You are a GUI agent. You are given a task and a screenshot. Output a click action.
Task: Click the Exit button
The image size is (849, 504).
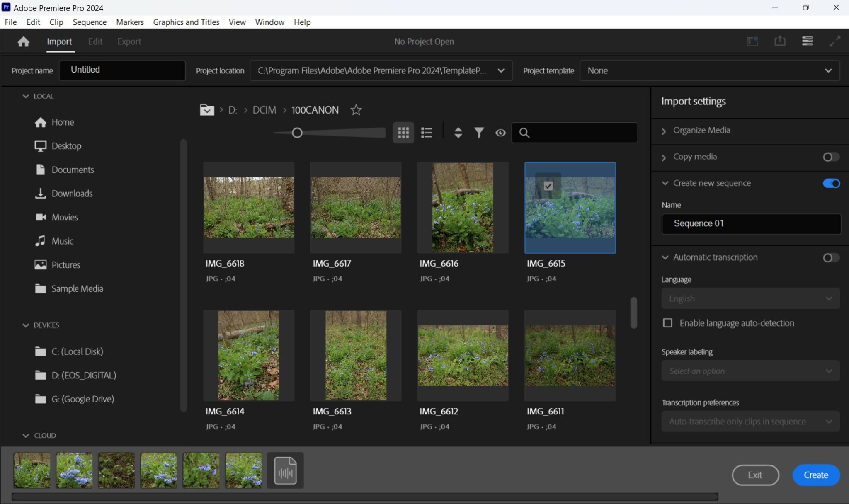click(x=755, y=475)
